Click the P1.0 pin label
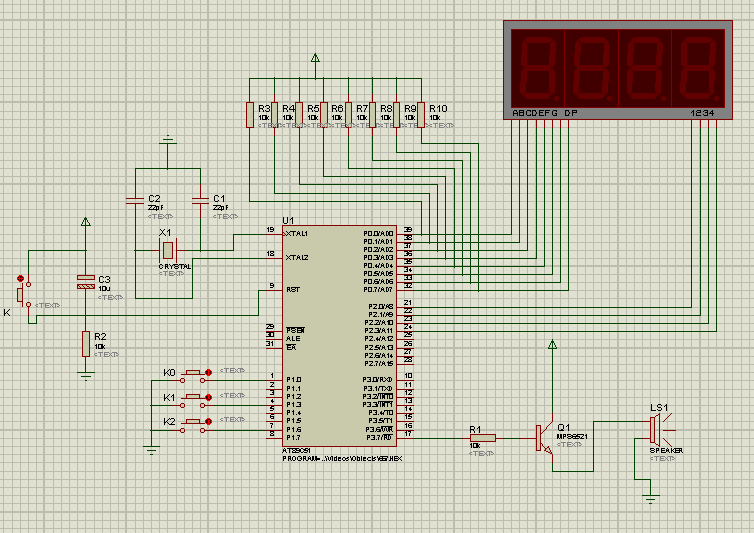The image size is (754, 533). pyautogui.click(x=294, y=380)
